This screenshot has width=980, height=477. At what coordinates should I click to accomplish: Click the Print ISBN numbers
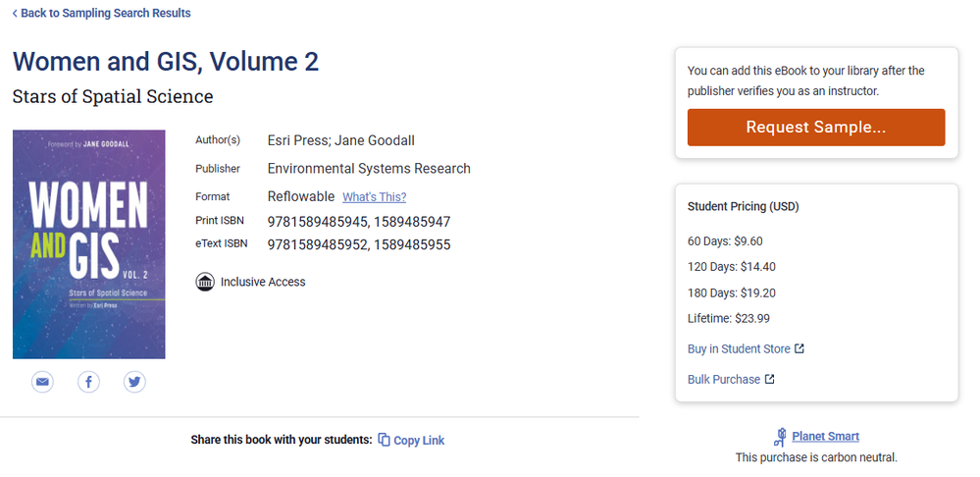(x=358, y=222)
